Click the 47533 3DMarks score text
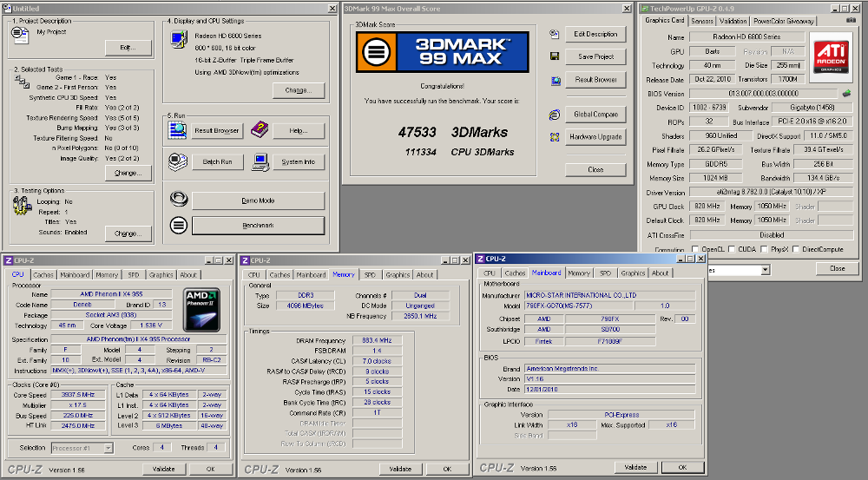The width and height of the screenshot is (868, 480). [453, 132]
